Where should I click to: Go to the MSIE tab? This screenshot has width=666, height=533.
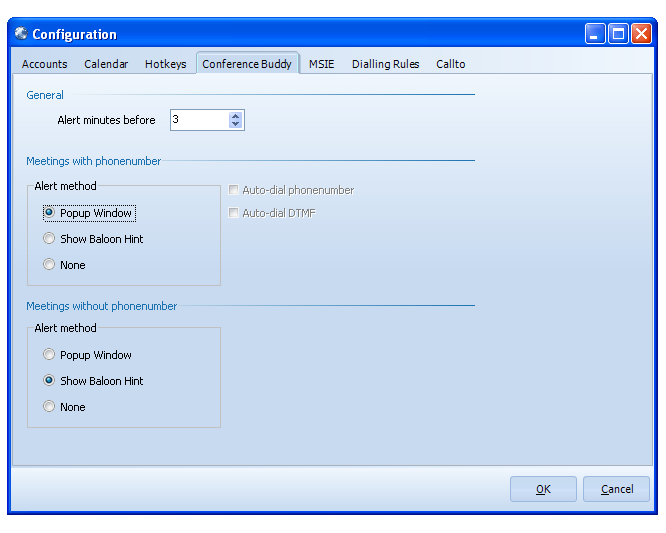click(321, 64)
